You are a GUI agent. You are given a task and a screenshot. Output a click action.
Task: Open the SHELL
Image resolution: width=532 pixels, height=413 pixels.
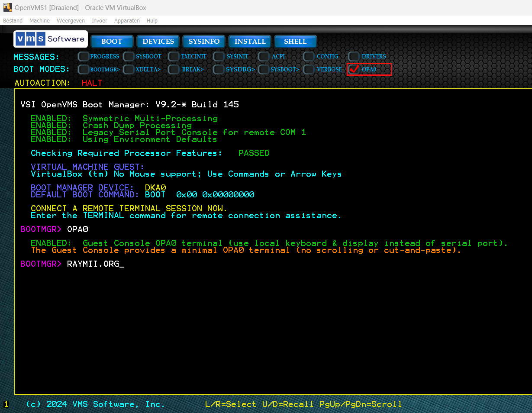[295, 42]
